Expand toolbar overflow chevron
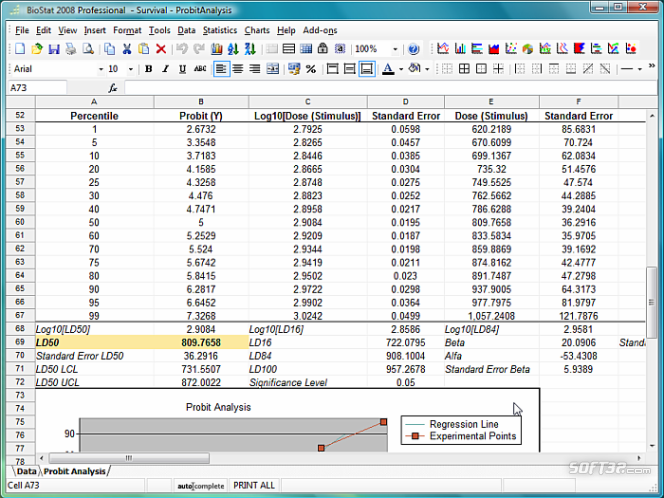Screen dimensions: 664x498 point(652,66)
